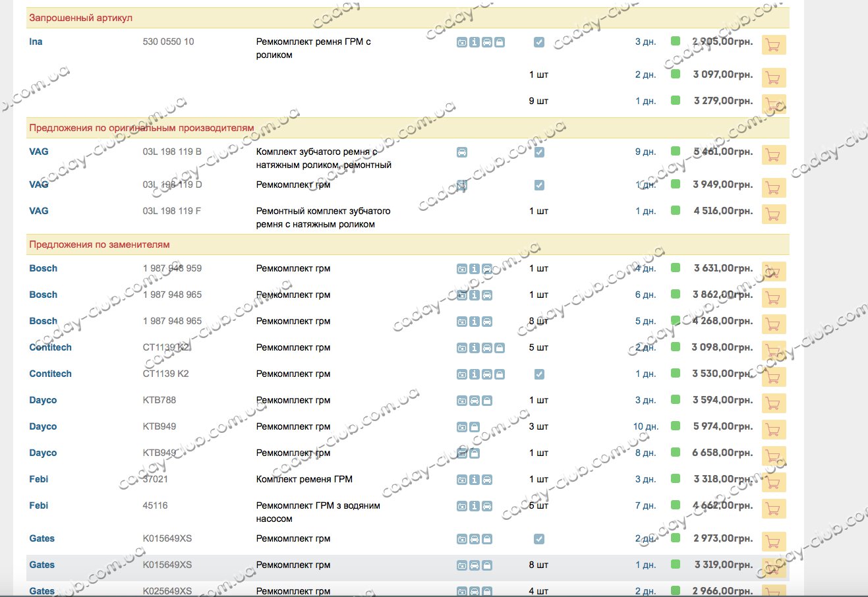Open the Ina brand link
Screen dimensions: 868x597
pyautogui.click(x=36, y=42)
